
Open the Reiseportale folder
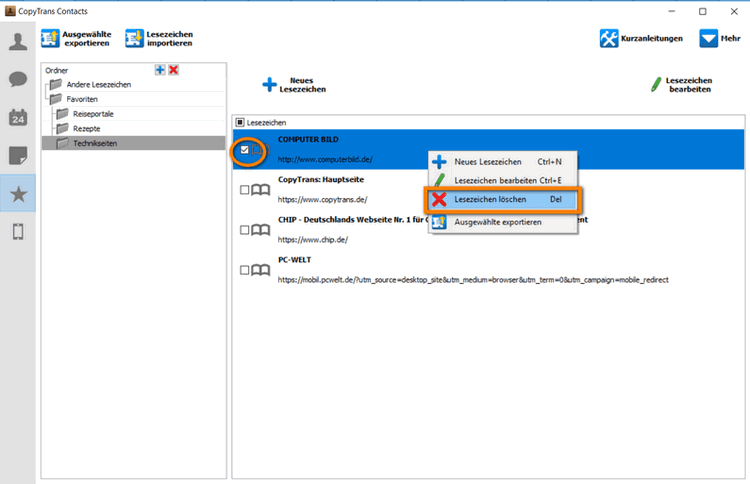click(x=93, y=114)
